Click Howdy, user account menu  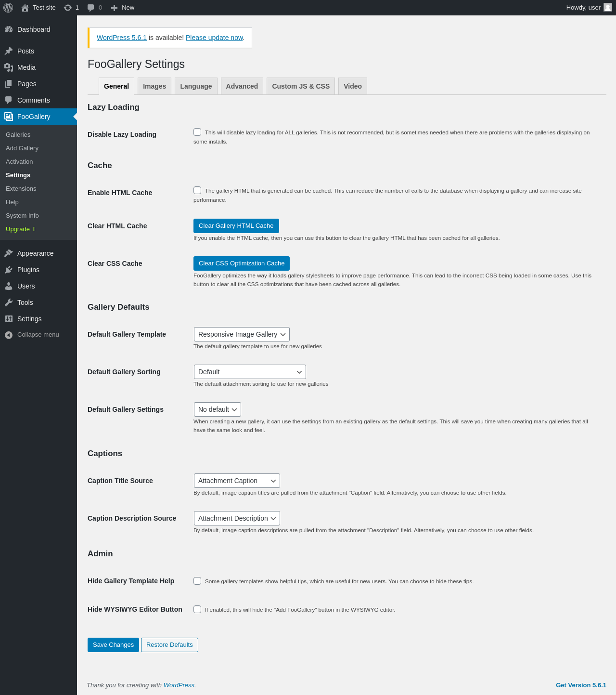tap(589, 8)
